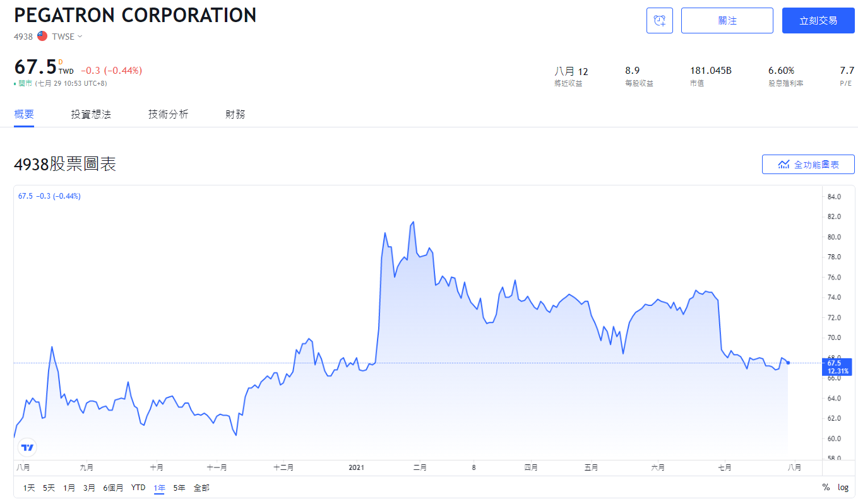Select the 6個月 time range

(x=114, y=488)
